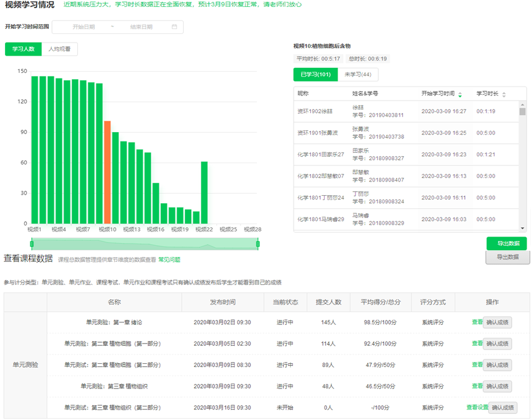Viewport: 531px width, 420px height.
Task: Click the gray 导出数据 button
Action: point(508,257)
